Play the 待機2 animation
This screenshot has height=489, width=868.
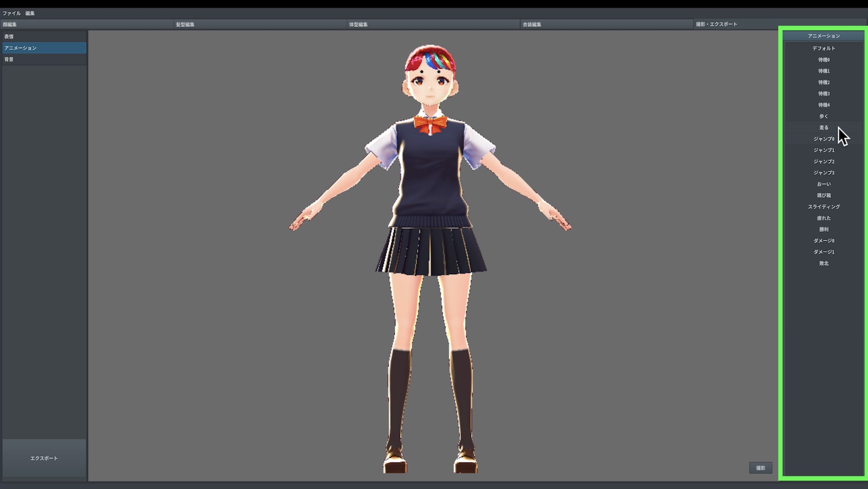pyautogui.click(x=823, y=82)
